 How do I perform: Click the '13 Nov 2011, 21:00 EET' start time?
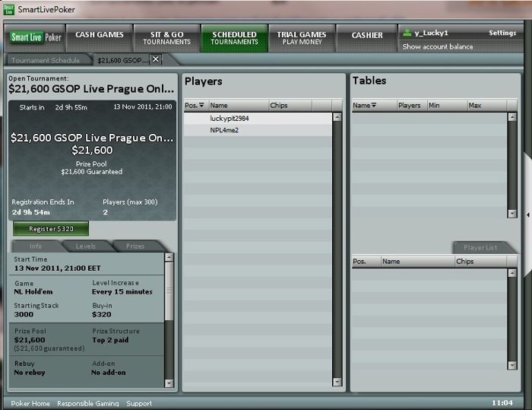click(57, 268)
